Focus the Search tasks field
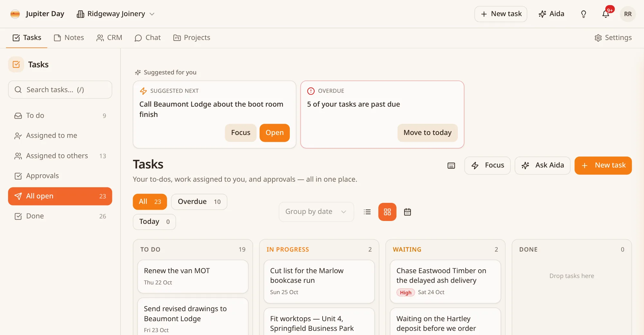Image resolution: width=644 pixels, height=335 pixels. (60, 90)
